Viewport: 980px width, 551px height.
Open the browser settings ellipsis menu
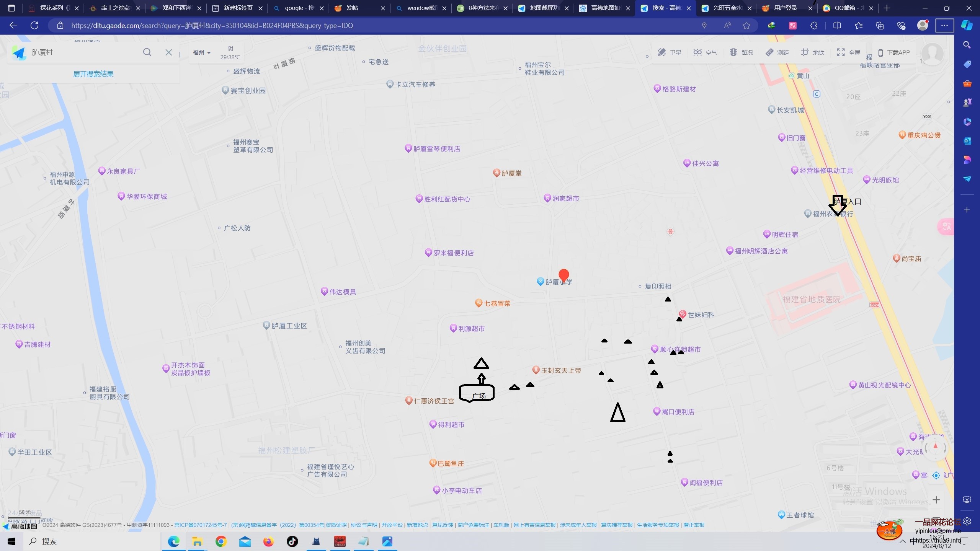tap(944, 26)
